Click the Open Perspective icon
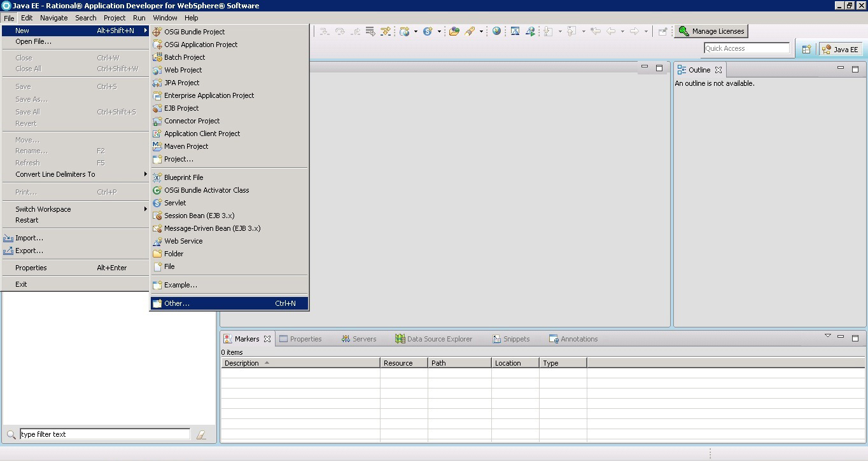Viewport: 868px width, 461px height. tap(806, 49)
